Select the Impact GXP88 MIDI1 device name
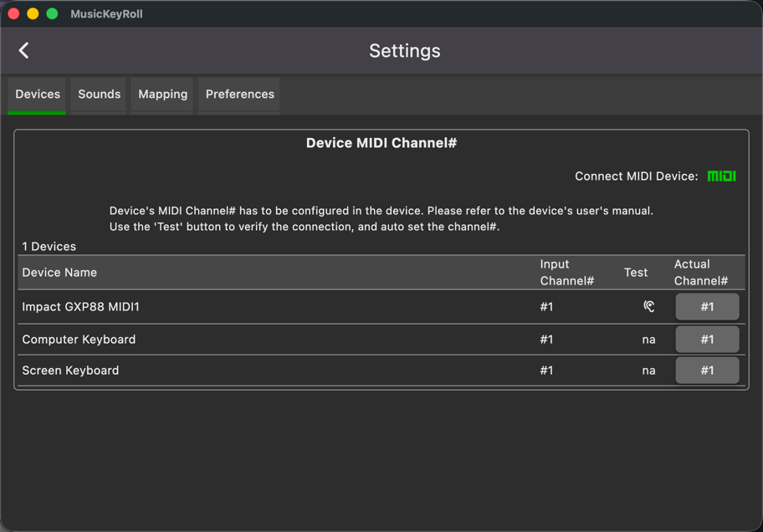This screenshot has height=532, width=763. [81, 307]
